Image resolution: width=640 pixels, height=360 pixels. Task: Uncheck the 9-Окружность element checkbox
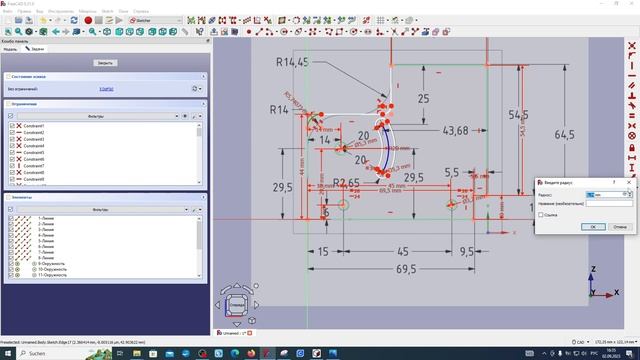pos(11,264)
